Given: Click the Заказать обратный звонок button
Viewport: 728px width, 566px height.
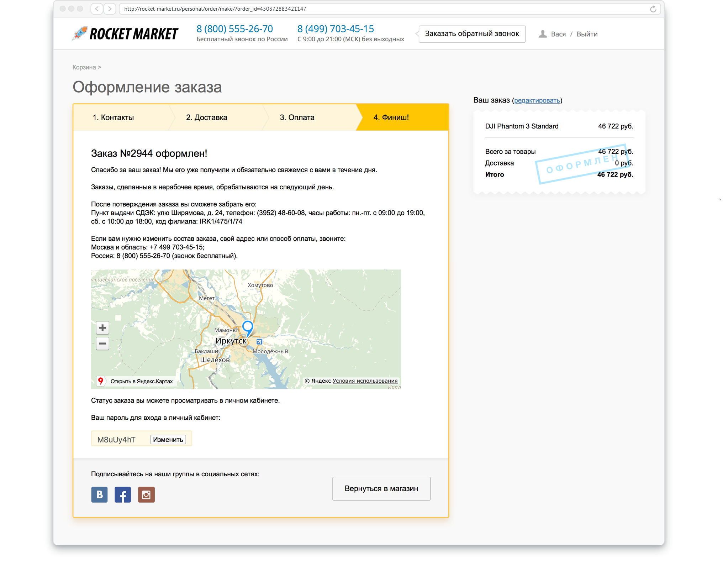Looking at the screenshot, I should [470, 34].
